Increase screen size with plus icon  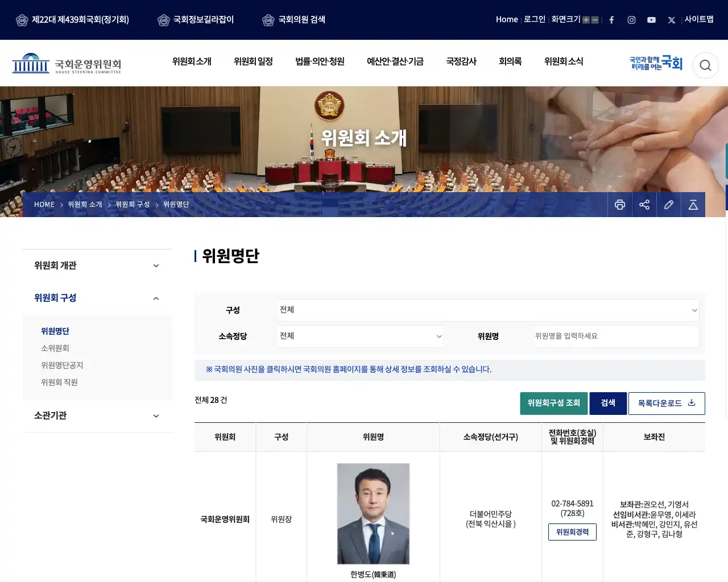(586, 20)
